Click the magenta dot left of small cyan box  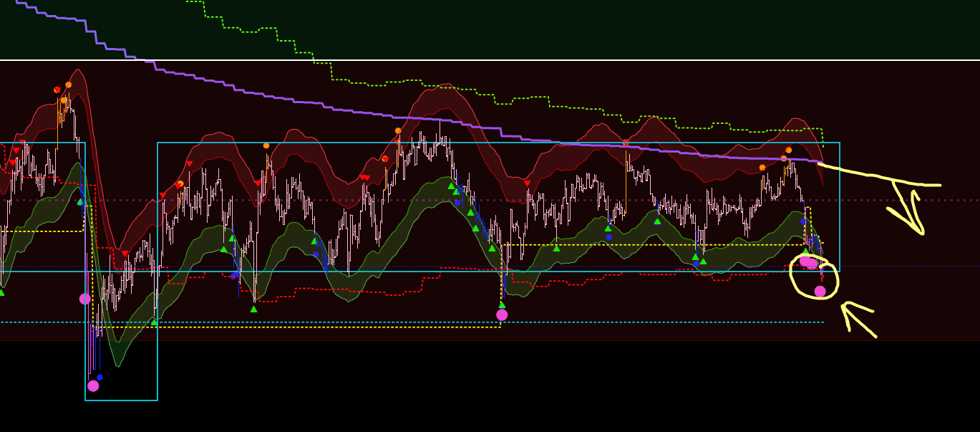click(x=84, y=298)
